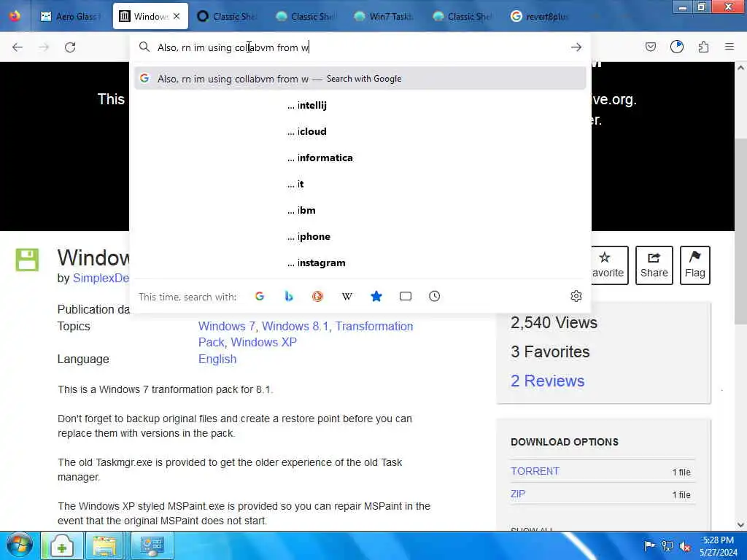Choose the 'it' suggestion

pyautogui.click(x=360, y=184)
